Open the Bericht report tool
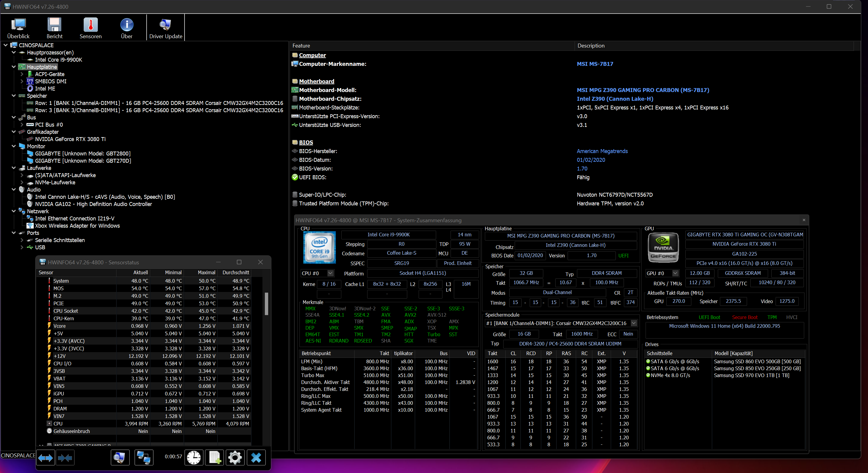The image size is (868, 473). [54, 27]
